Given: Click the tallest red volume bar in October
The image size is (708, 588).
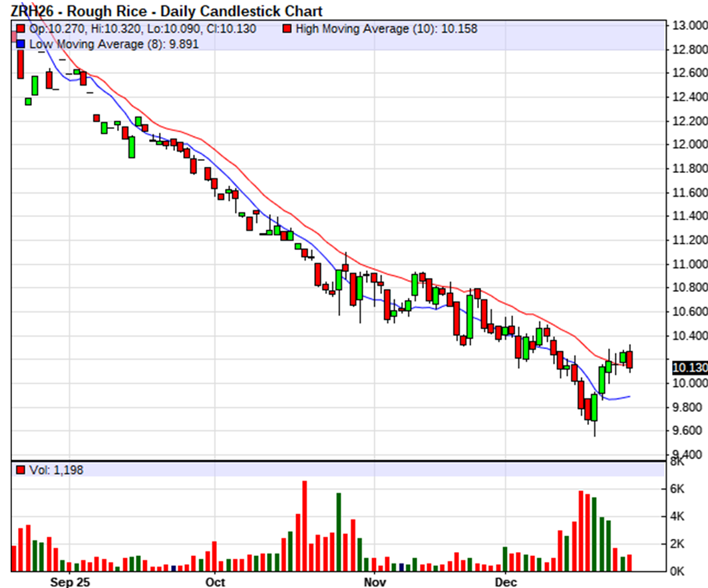Looking at the screenshot, I should (305, 525).
